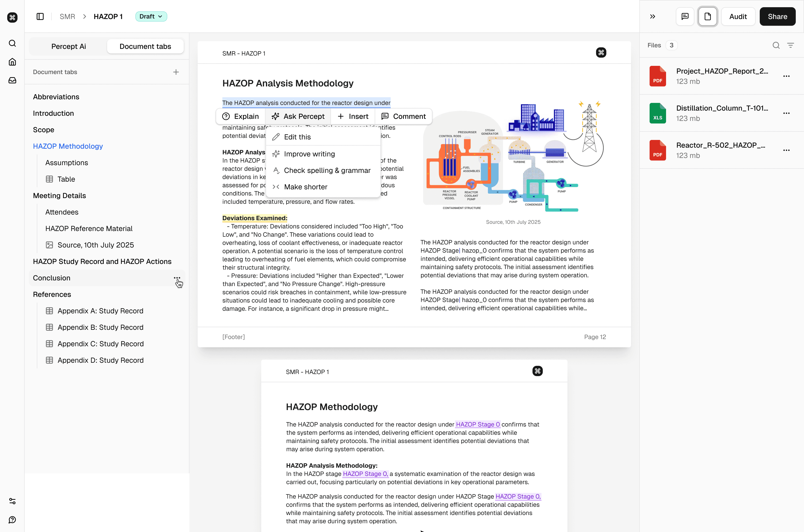Click the Share button
The width and height of the screenshot is (804, 532).
[777, 16]
